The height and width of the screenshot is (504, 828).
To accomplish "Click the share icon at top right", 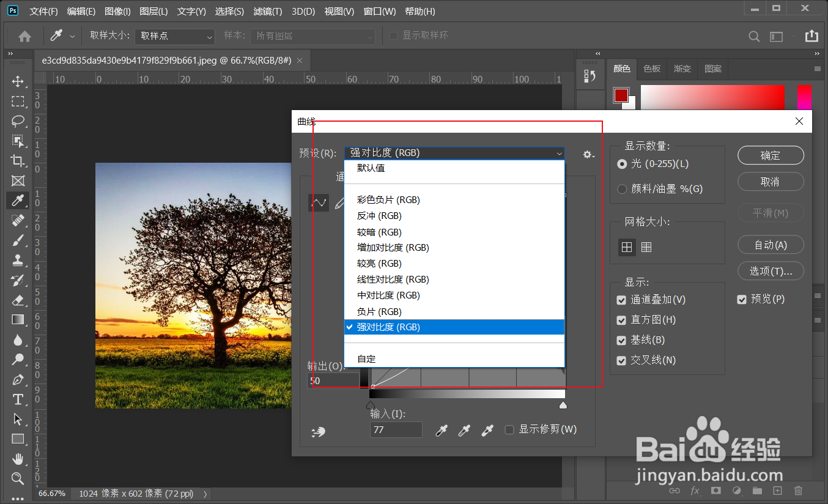I will click(811, 35).
